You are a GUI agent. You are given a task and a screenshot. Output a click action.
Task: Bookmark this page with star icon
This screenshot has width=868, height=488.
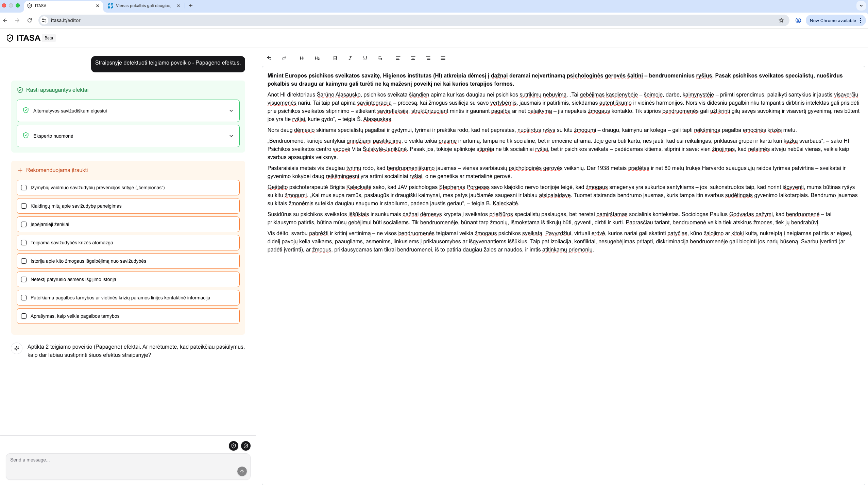(781, 20)
